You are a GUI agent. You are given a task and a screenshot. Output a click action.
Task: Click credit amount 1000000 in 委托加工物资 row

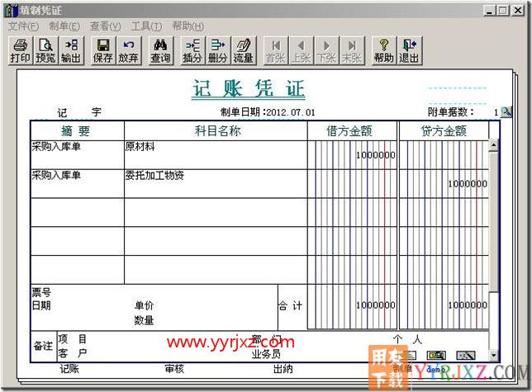468,184
